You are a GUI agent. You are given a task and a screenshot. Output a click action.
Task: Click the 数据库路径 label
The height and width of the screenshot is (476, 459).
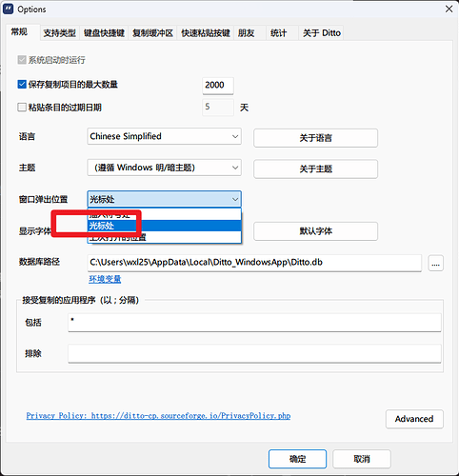tap(39, 262)
